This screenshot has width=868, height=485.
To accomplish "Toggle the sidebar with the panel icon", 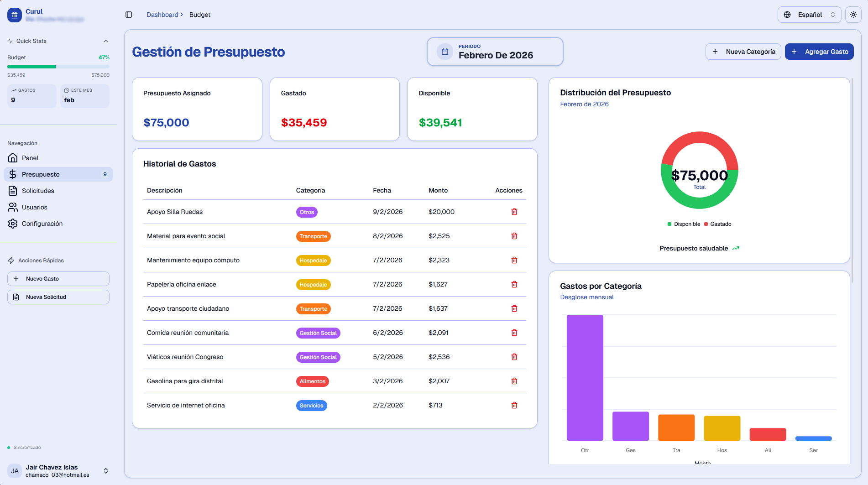I will pos(128,14).
